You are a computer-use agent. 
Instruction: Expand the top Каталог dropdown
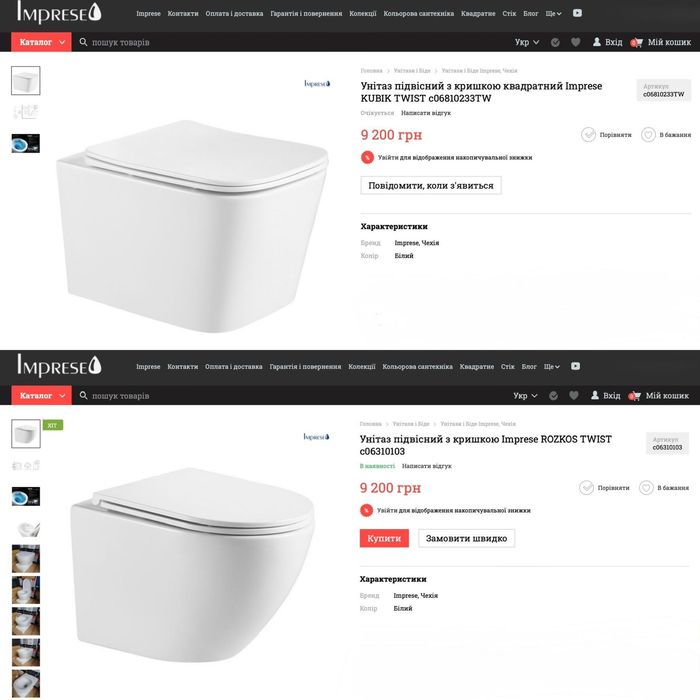(x=41, y=42)
